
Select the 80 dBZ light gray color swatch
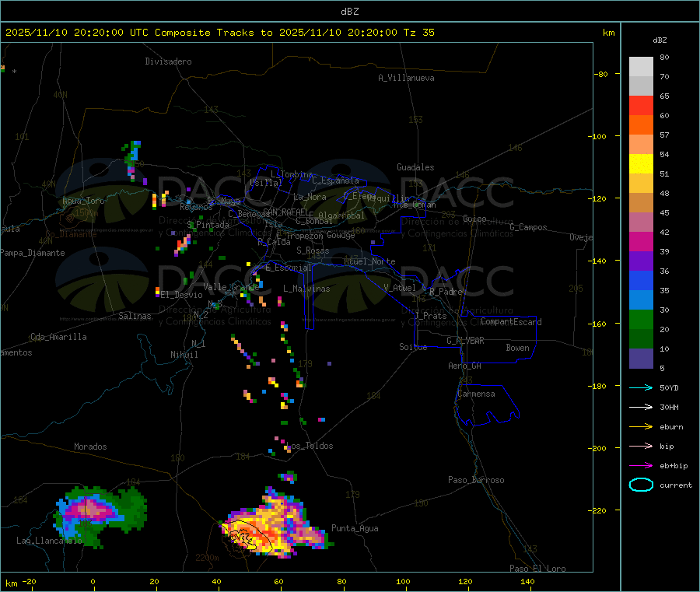(641, 67)
